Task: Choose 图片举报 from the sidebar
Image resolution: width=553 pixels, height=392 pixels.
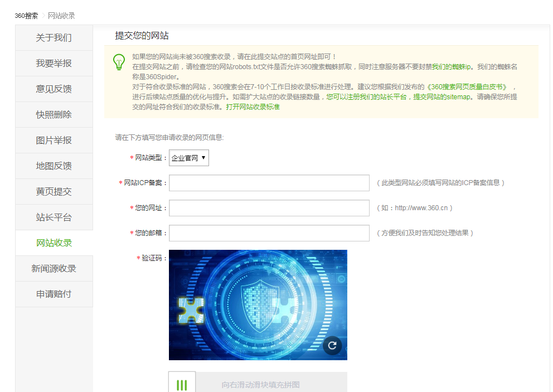Action: pos(54,141)
